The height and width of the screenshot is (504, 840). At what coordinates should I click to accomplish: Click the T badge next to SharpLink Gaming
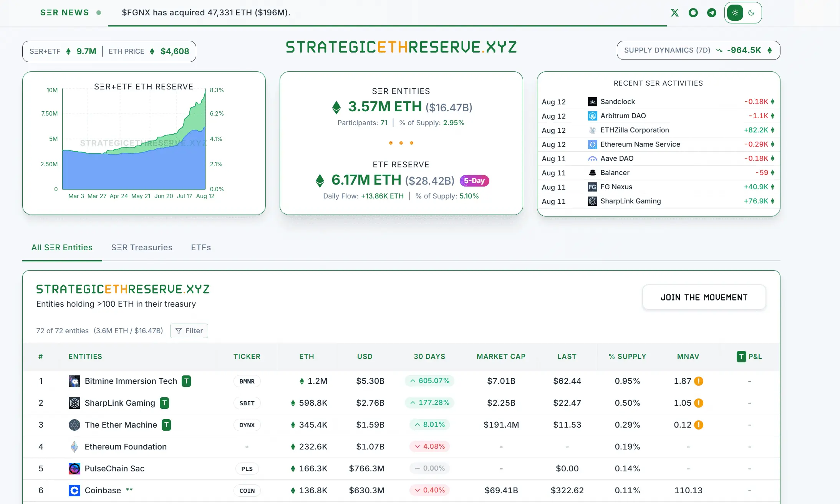tap(164, 403)
